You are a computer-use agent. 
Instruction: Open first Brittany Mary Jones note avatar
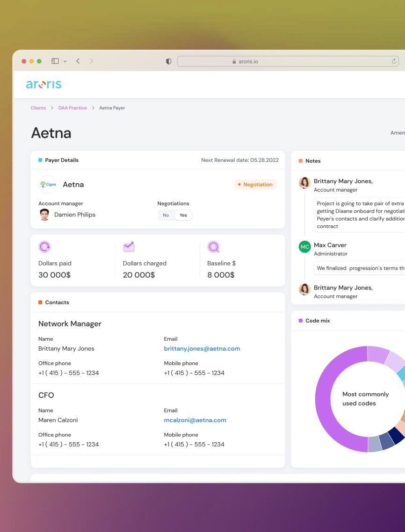point(305,182)
